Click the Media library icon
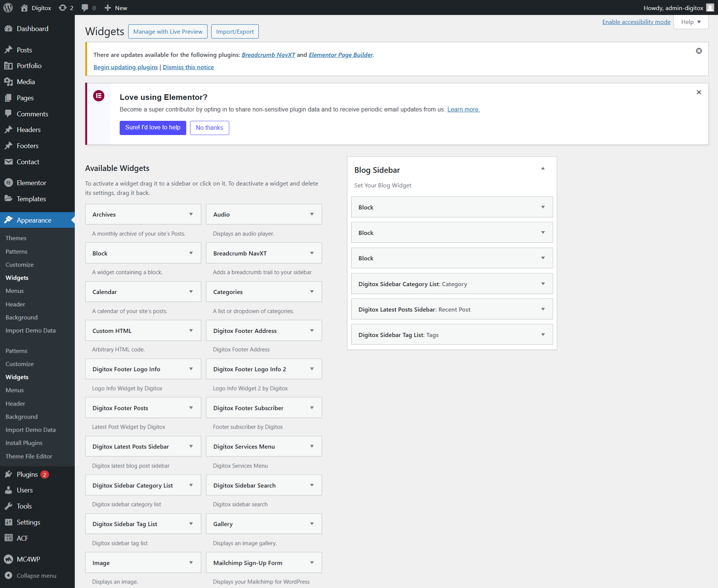 point(9,82)
